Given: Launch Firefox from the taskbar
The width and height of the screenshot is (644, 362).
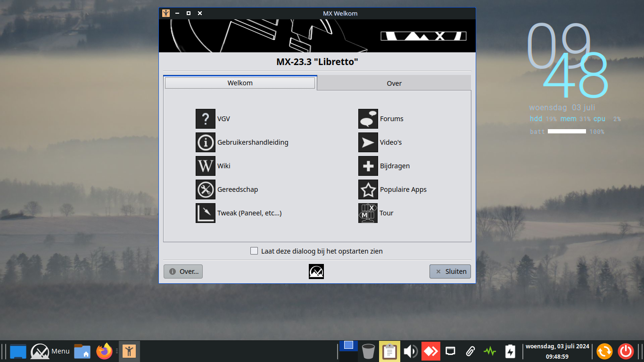Looking at the screenshot, I should click(104, 351).
